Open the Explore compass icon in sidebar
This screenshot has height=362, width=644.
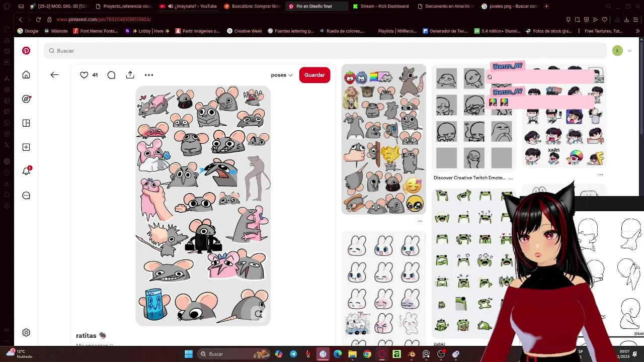click(26, 99)
